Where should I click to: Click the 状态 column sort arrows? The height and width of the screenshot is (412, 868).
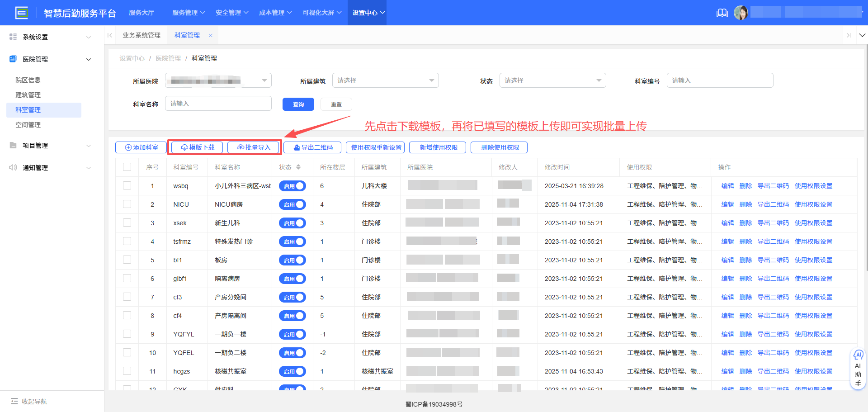click(298, 167)
